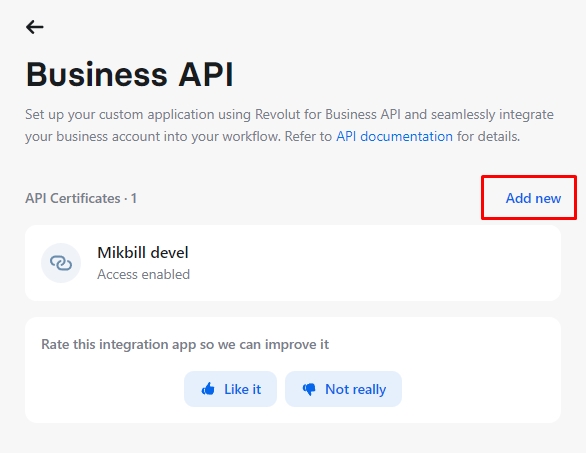Go back using the left arrow
This screenshot has height=453, width=586.
34,27
